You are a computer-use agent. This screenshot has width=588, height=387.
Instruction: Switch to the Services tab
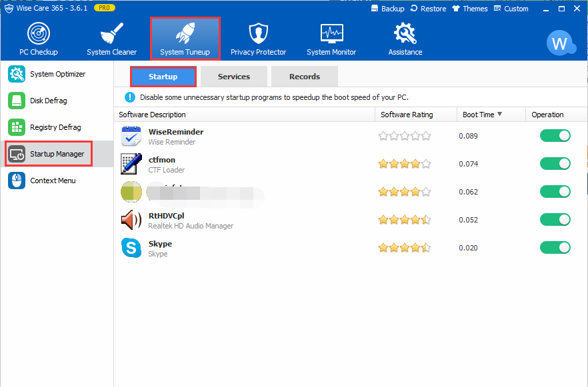pos(234,77)
